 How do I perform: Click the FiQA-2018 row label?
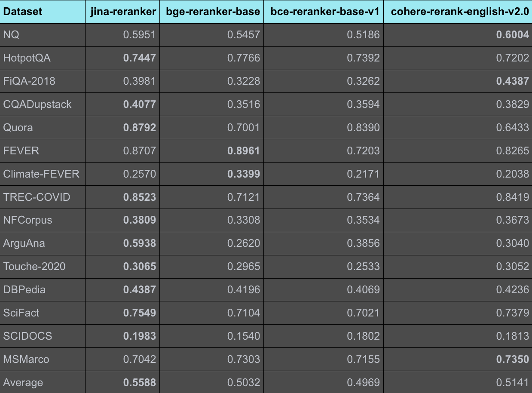click(x=29, y=81)
